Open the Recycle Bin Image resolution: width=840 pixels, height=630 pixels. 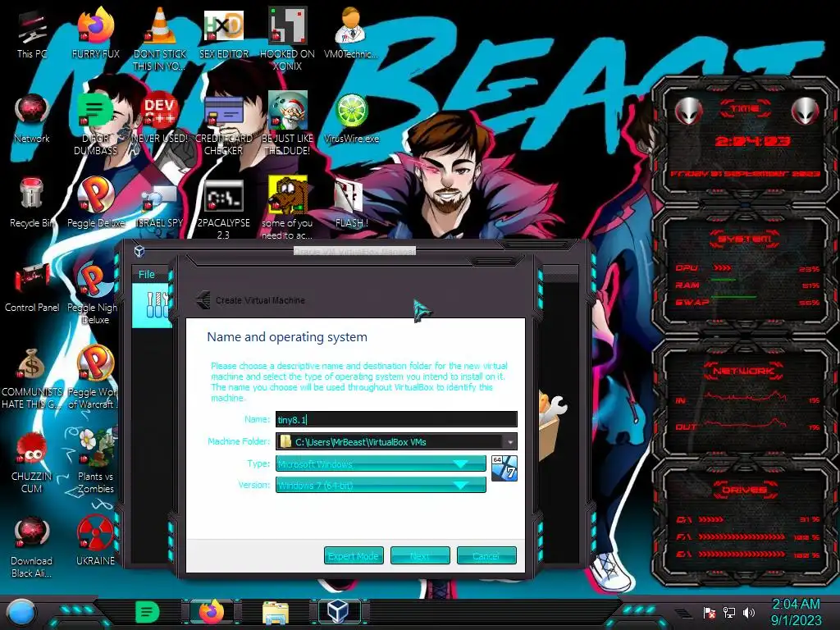(x=32, y=203)
